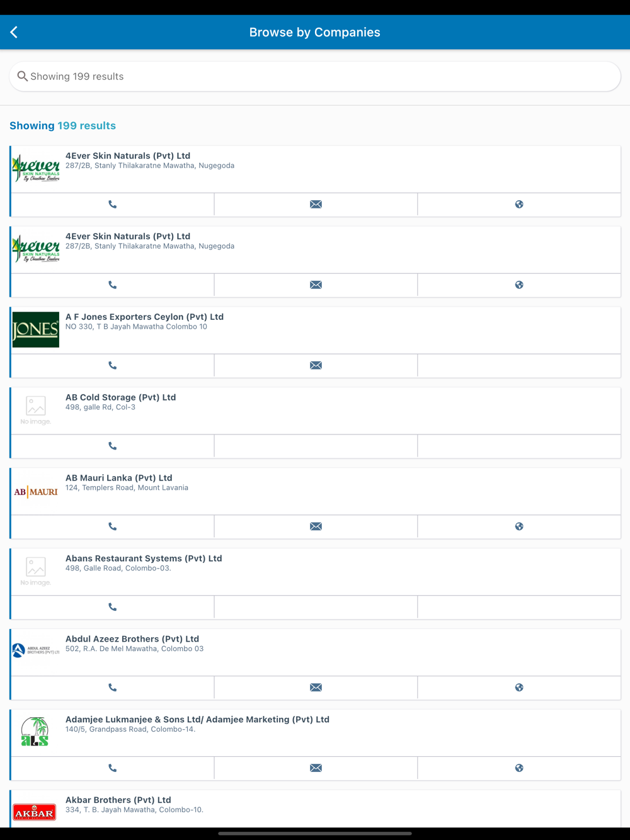Tap Abans Restaurant Systems no-image placeholder
This screenshot has height=840, width=630.
[36, 572]
